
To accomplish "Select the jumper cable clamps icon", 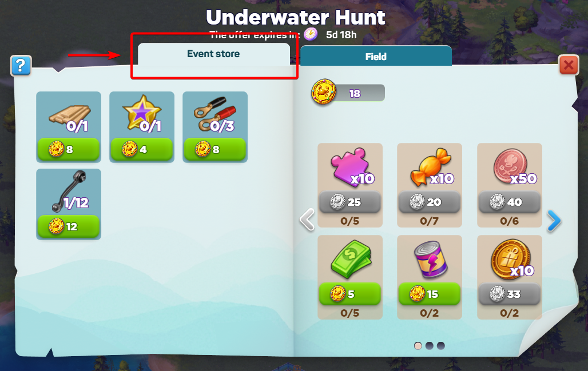I will pyautogui.click(x=215, y=115).
